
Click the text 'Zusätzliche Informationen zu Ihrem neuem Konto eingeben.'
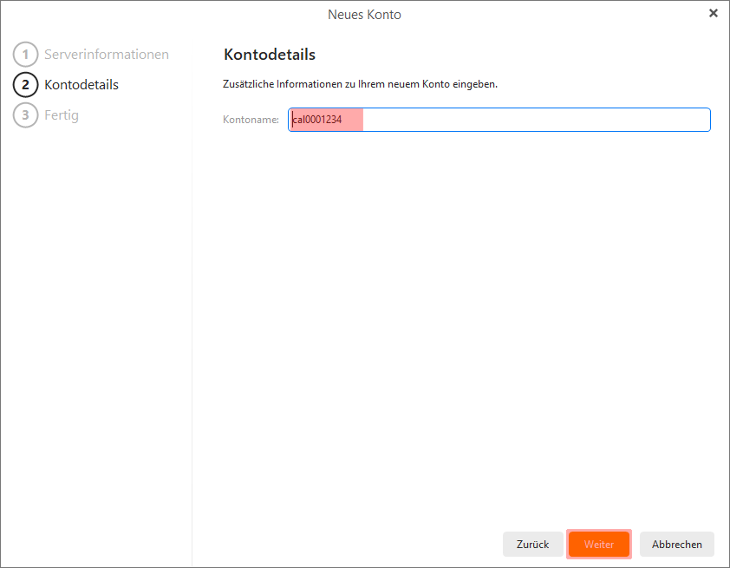click(360, 84)
